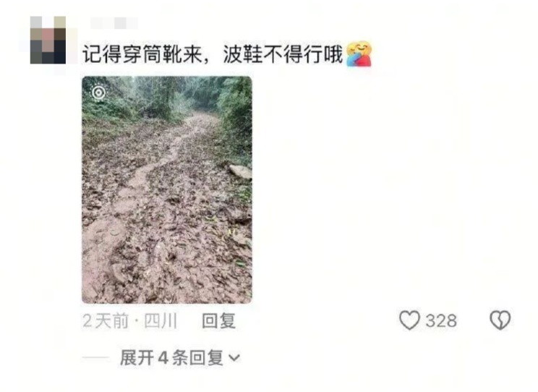Toggle the broken heart dislike state

coord(500,320)
